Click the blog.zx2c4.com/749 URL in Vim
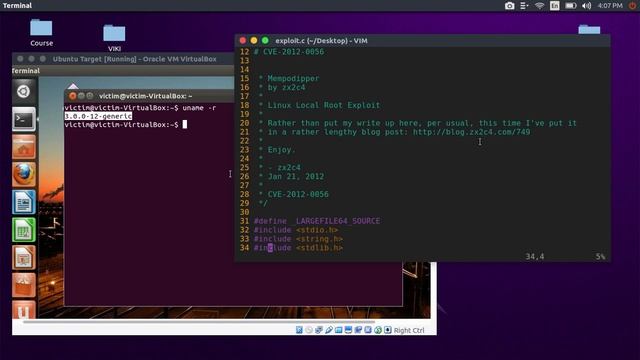The height and width of the screenshot is (360, 640). (x=471, y=132)
